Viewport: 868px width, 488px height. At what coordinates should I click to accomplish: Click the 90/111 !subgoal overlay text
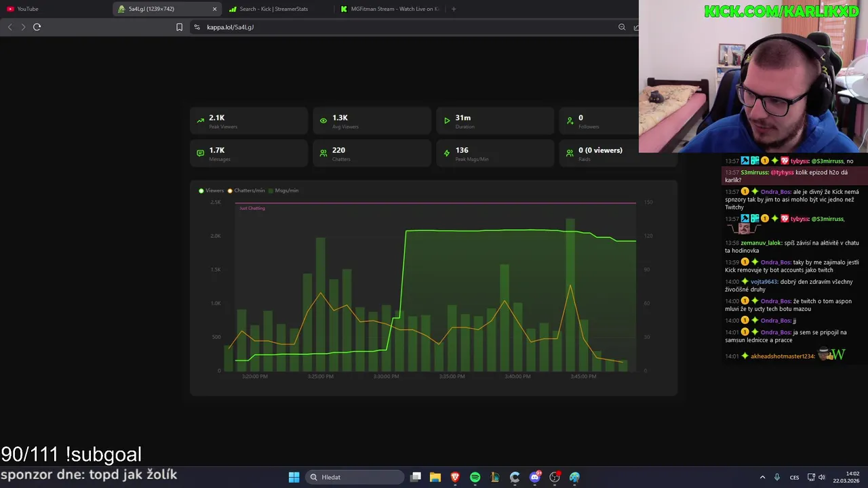pyautogui.click(x=71, y=454)
